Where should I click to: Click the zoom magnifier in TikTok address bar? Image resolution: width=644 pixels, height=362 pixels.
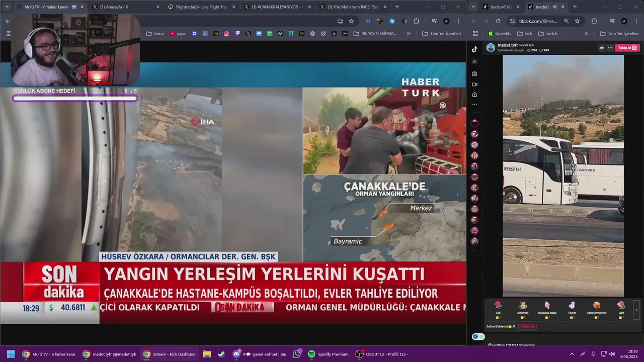566,21
